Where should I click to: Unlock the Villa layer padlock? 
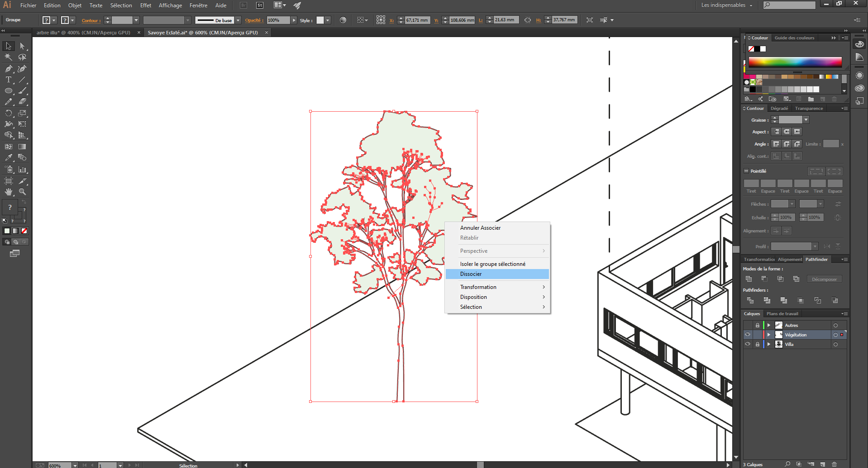point(758,344)
